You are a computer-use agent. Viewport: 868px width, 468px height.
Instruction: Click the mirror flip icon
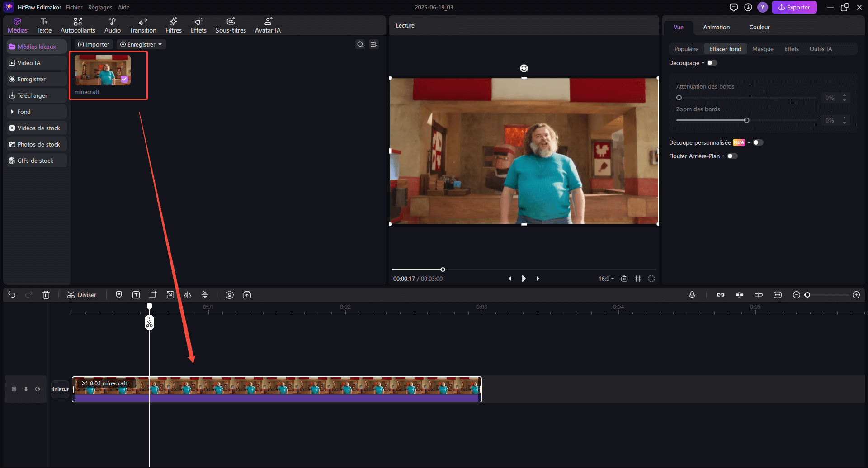(x=188, y=295)
